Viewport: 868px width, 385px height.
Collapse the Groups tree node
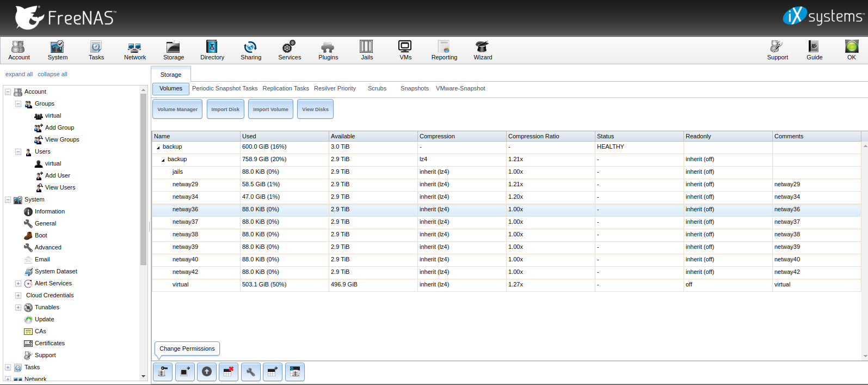click(x=18, y=103)
